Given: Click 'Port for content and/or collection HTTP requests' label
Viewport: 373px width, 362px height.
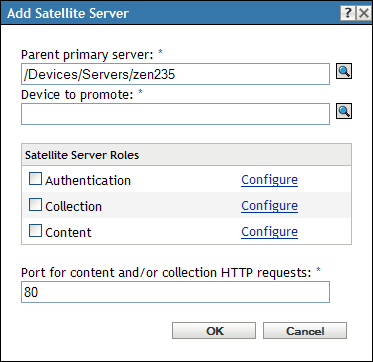Looking at the screenshot, I should pyautogui.click(x=166, y=273).
